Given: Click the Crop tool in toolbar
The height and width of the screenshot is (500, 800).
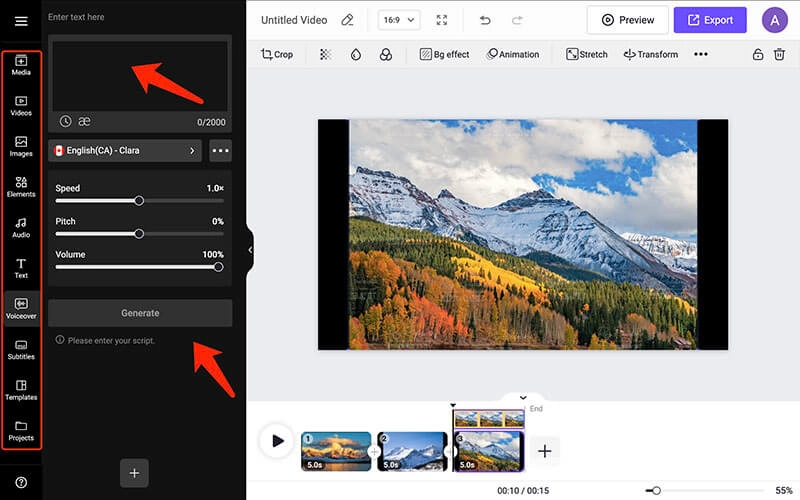Looking at the screenshot, I should 277,54.
